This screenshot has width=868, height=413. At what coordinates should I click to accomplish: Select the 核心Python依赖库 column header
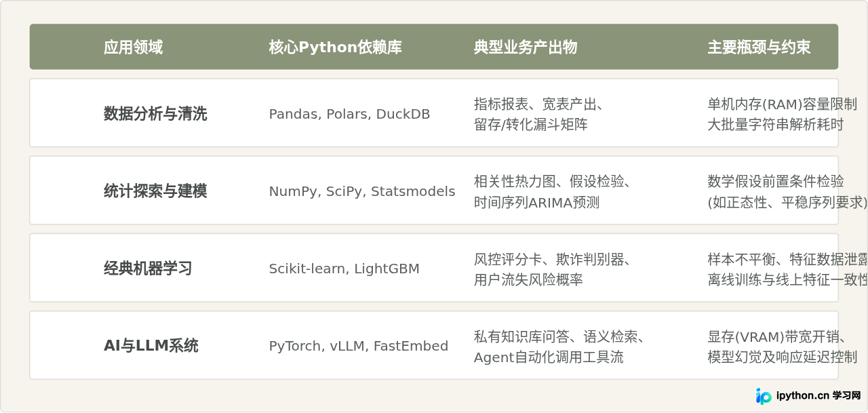(x=335, y=47)
